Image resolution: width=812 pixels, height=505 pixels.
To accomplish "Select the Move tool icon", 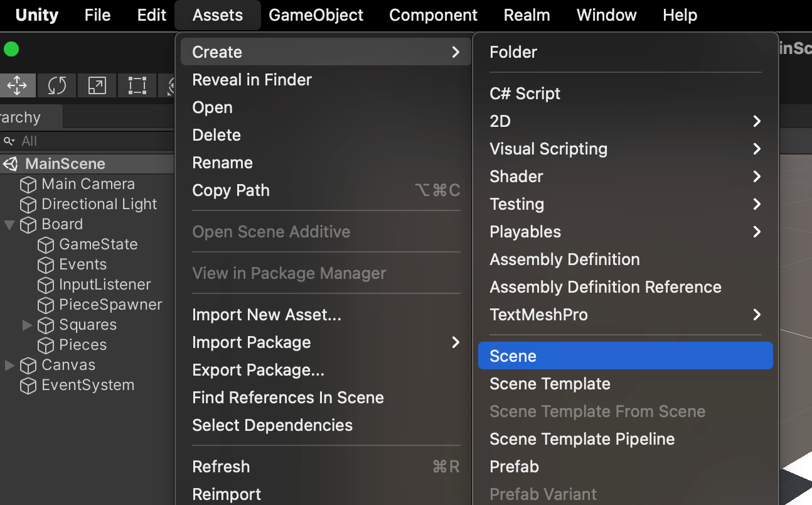I will pos(17,85).
